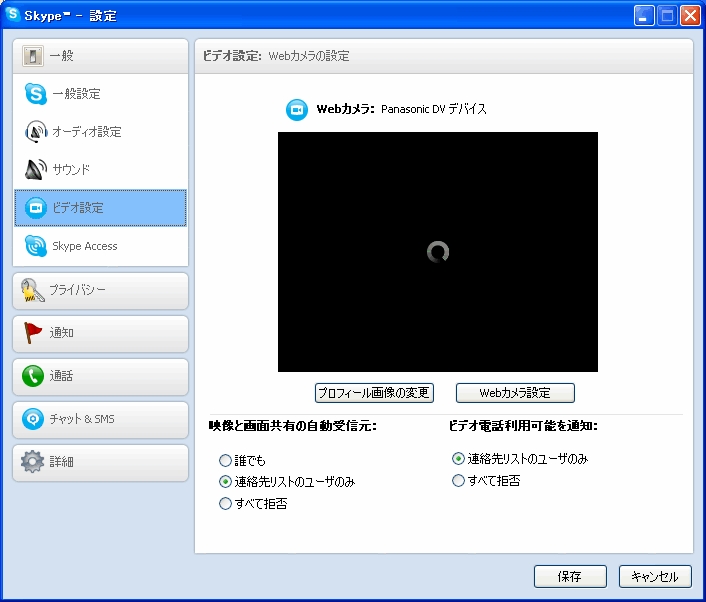Click the Webカメラ camera icon above preview
The width and height of the screenshot is (706, 602).
click(297, 109)
